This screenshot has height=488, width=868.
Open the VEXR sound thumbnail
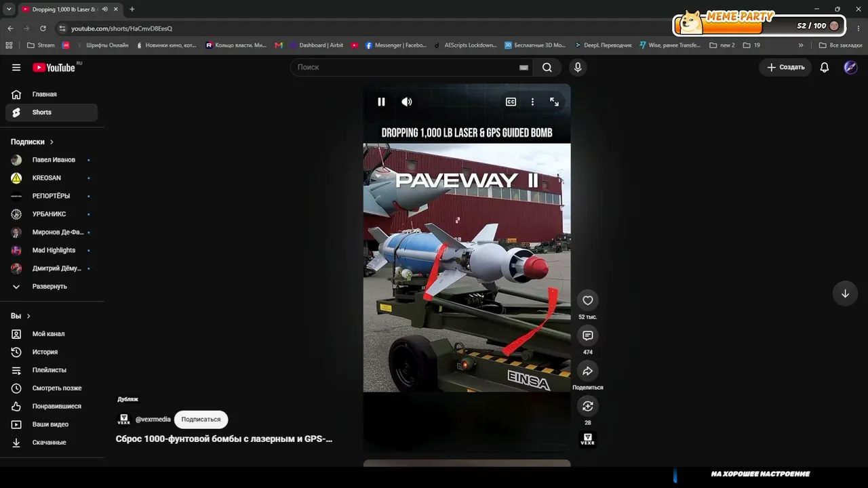point(588,439)
